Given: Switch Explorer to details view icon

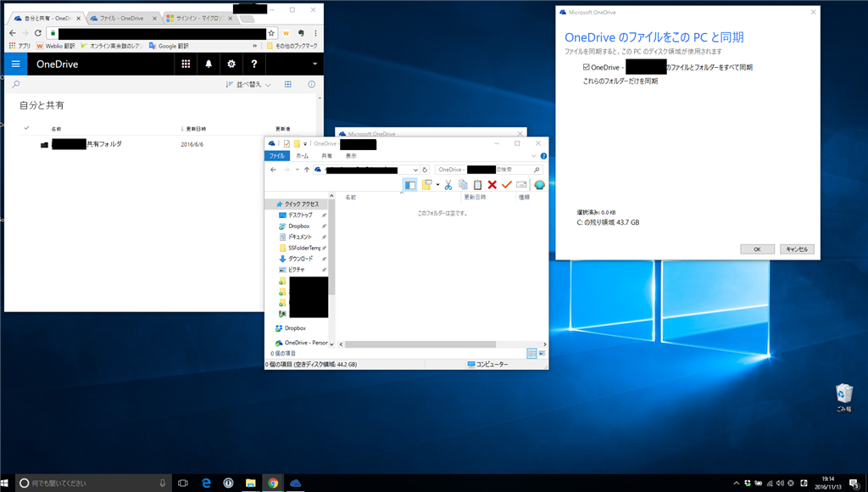Looking at the screenshot, I should click(x=531, y=354).
